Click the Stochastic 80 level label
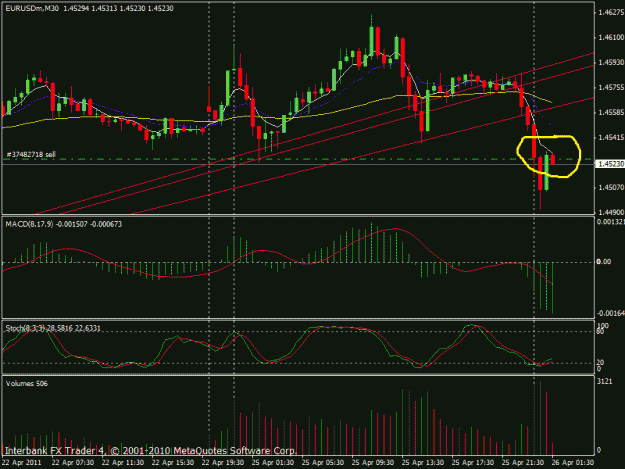 (x=600, y=331)
